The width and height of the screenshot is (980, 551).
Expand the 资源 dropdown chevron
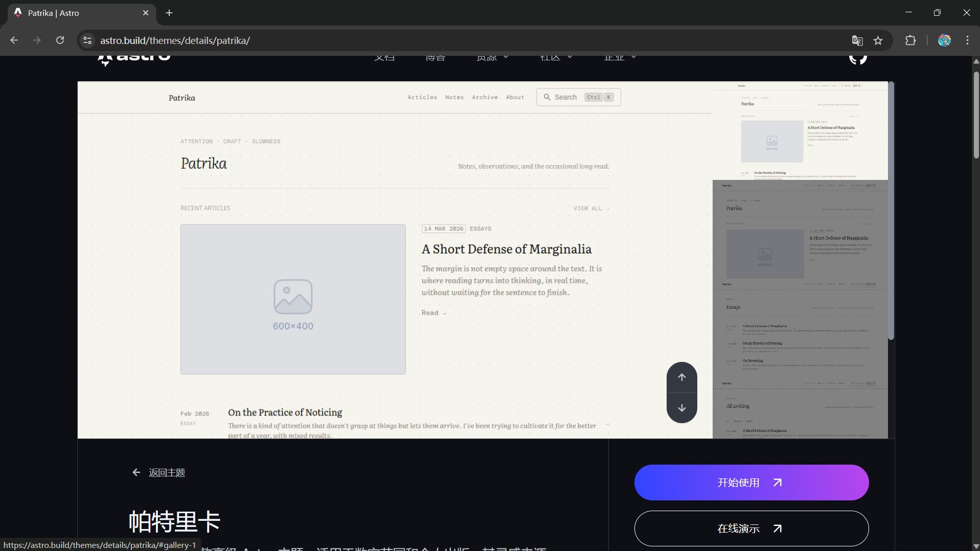pos(506,57)
